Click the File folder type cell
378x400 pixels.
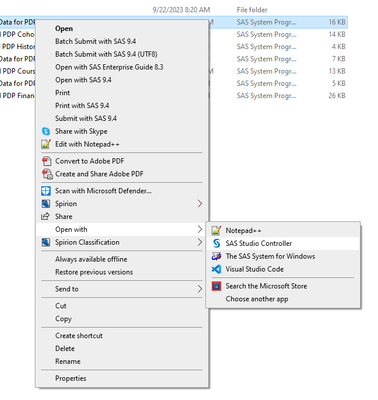[x=252, y=10]
